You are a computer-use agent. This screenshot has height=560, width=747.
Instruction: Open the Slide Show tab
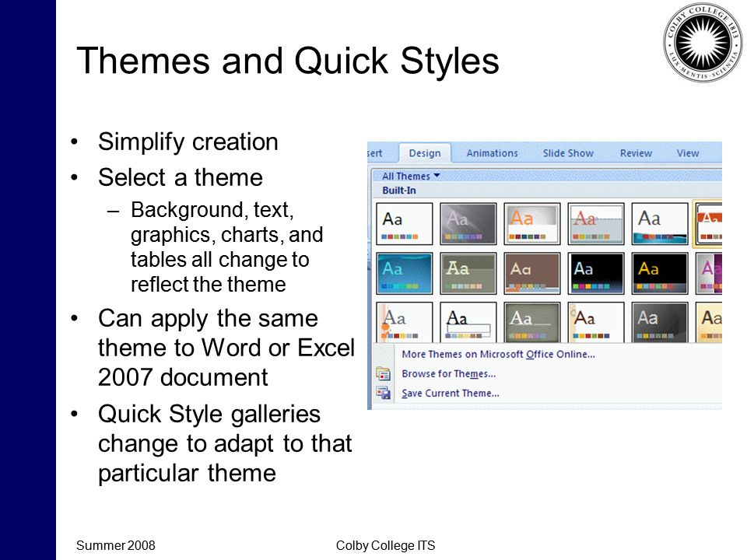click(568, 153)
